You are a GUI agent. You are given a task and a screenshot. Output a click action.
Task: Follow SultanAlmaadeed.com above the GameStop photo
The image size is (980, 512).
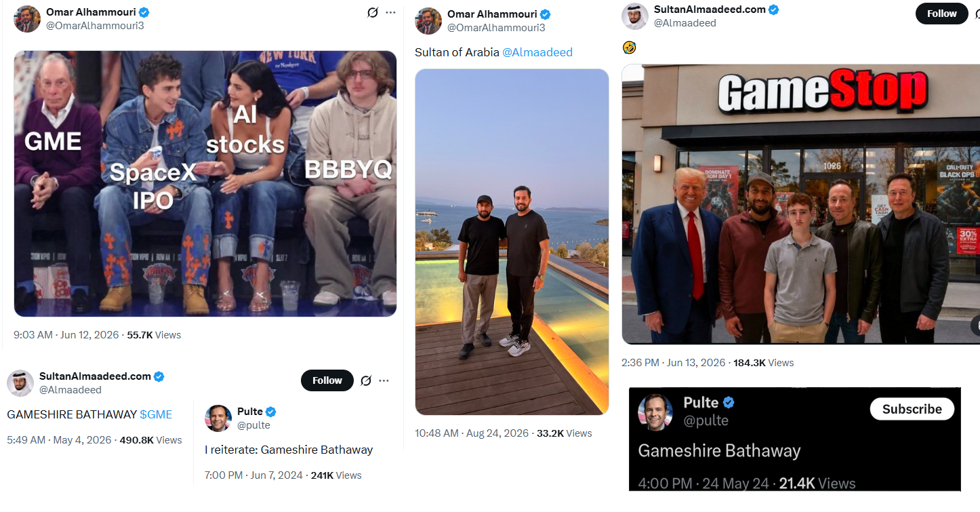941,14
